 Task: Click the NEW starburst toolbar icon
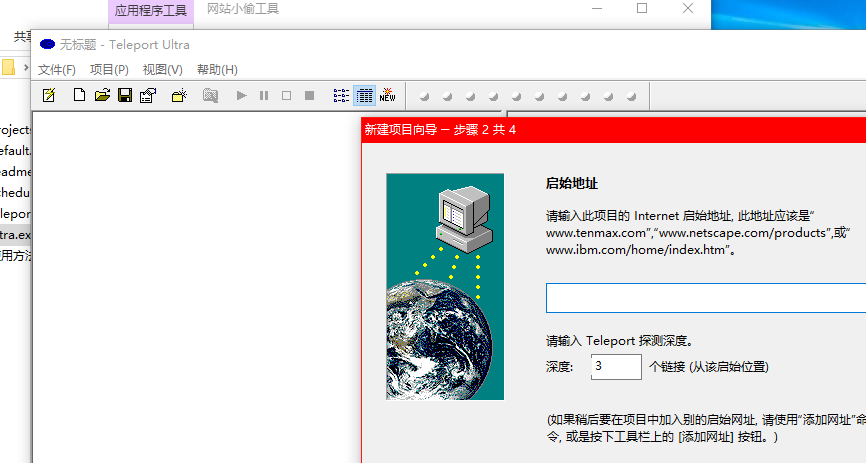coord(387,95)
